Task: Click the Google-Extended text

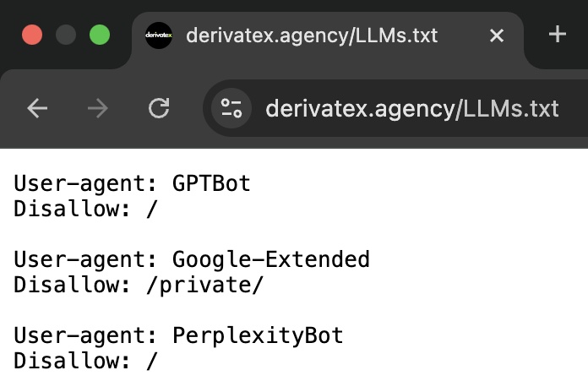Action: [270, 259]
